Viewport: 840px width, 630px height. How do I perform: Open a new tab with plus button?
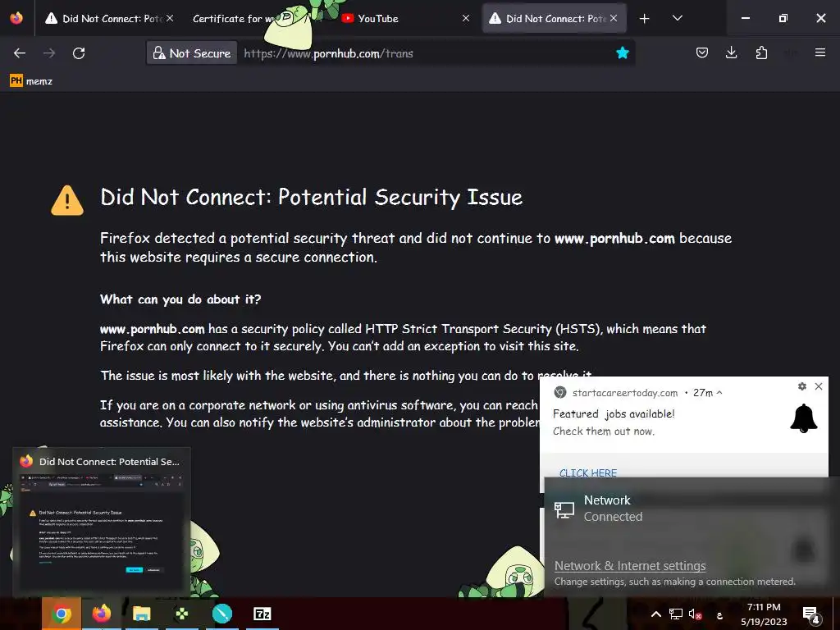[x=644, y=19]
